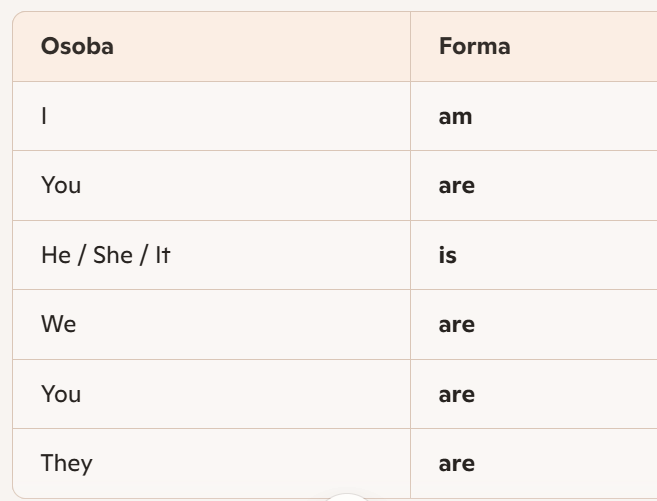Click the pronoun We

coord(58,324)
